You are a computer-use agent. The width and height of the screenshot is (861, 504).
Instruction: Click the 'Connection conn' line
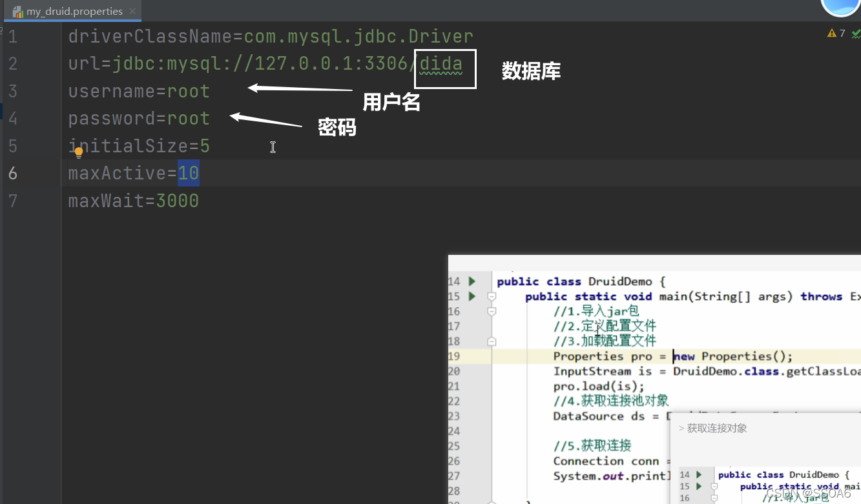[x=611, y=461]
